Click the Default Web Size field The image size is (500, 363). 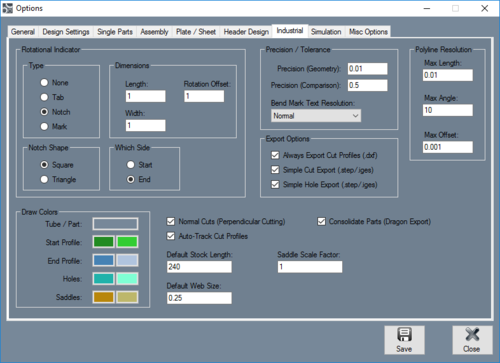pos(199,298)
